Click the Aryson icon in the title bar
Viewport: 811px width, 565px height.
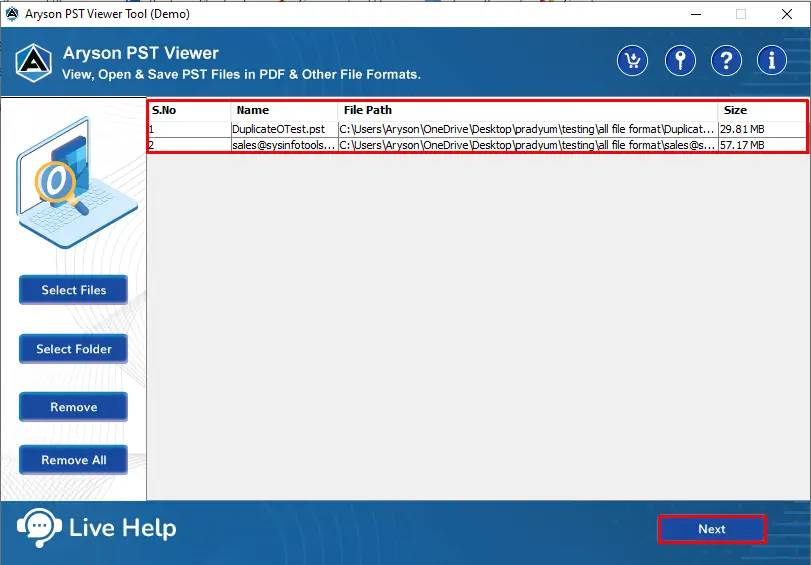(11, 14)
